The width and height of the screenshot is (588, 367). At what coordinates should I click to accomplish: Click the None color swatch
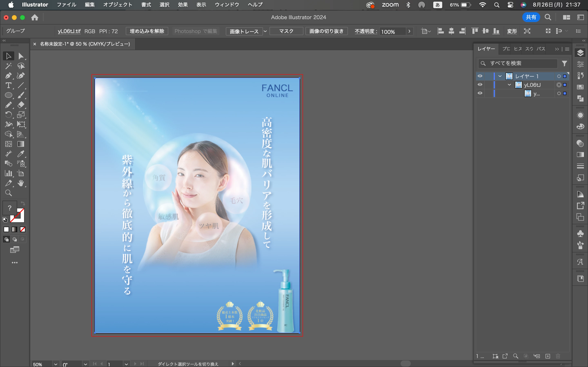pos(23,229)
